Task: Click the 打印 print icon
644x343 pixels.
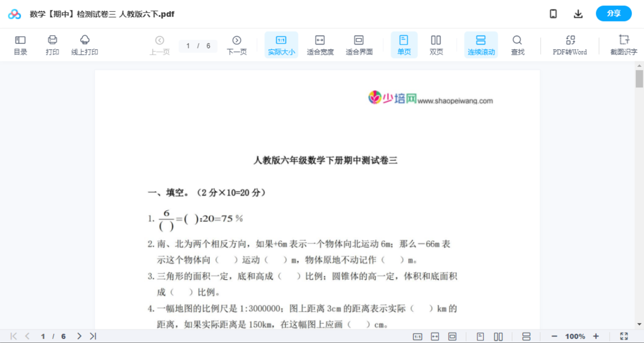Action: [x=52, y=45]
